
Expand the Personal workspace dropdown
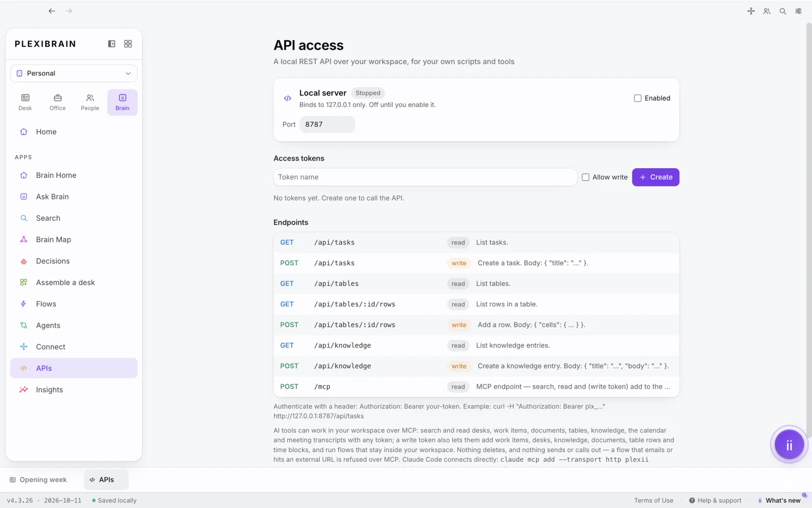click(x=74, y=73)
